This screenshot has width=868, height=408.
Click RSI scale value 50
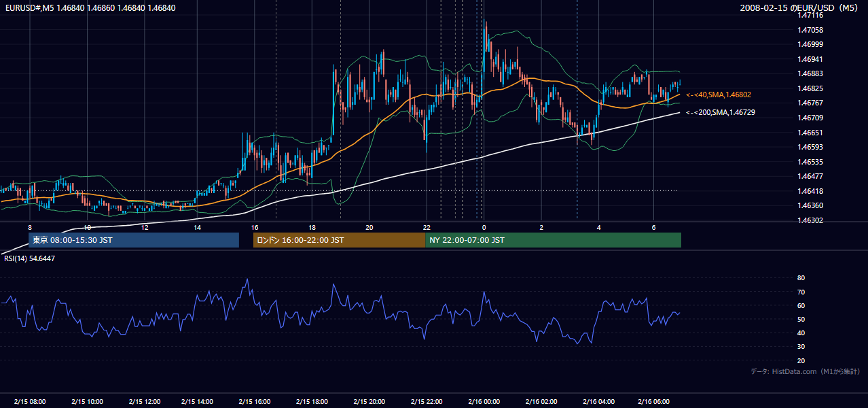(801, 319)
